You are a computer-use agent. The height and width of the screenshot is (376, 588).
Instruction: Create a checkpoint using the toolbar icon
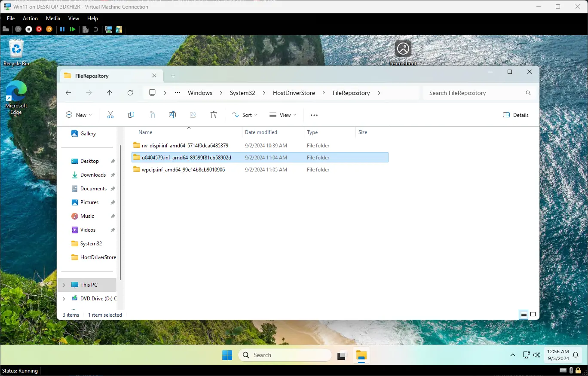(x=86, y=29)
